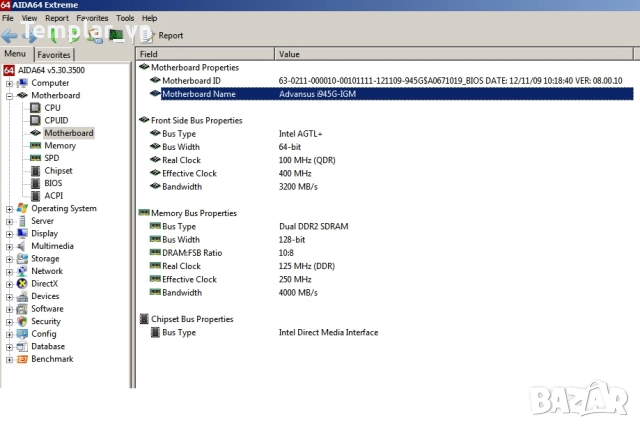640x428 pixels.
Task: Switch to the Favorites tab
Action: 54,55
